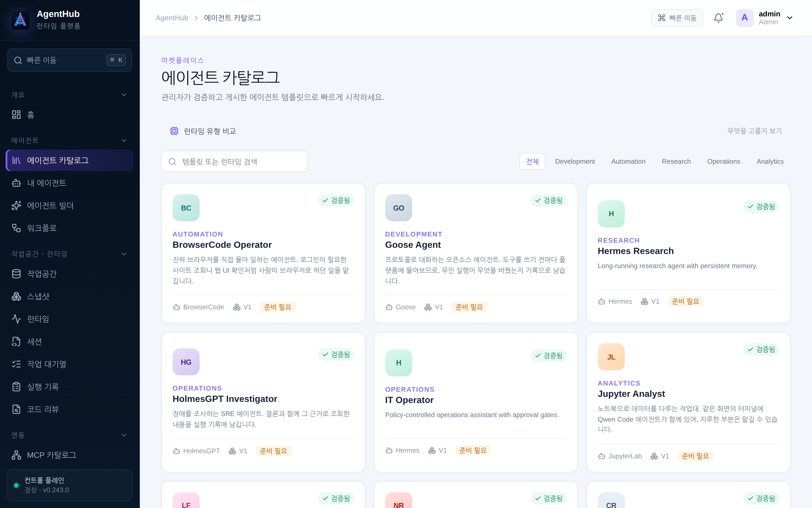
Task: Click the admin avatar A icon
Action: click(x=744, y=18)
